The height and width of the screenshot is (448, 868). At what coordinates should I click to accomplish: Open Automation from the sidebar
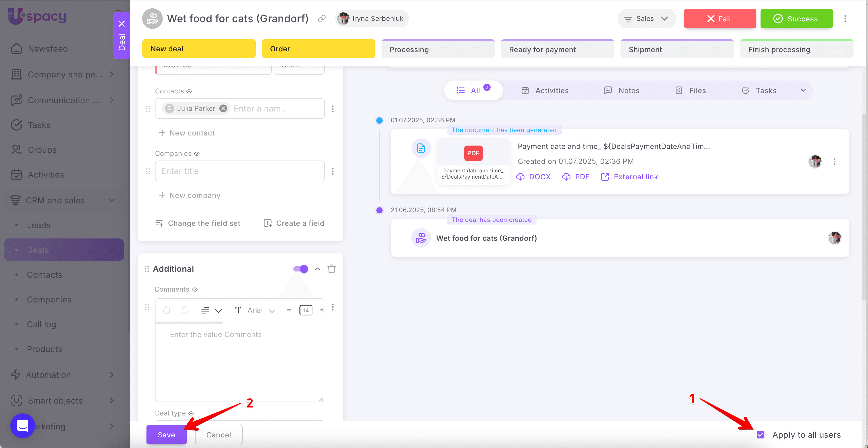click(48, 375)
